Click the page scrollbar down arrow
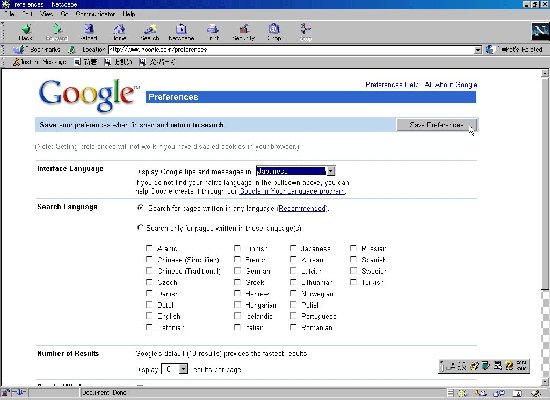This screenshot has width=550, height=400. click(x=545, y=382)
